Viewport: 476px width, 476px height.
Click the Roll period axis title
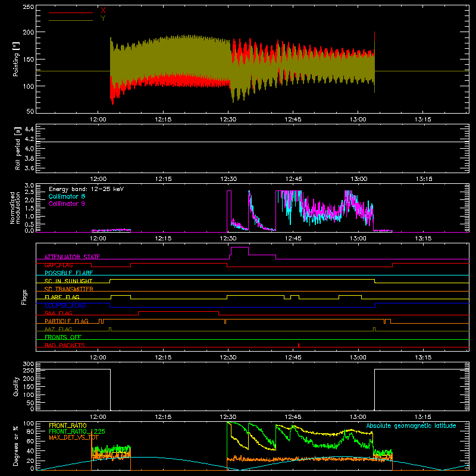[x=18, y=148]
